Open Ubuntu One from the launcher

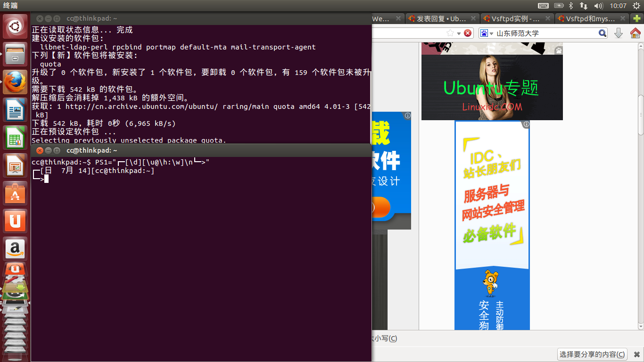pyautogui.click(x=16, y=221)
